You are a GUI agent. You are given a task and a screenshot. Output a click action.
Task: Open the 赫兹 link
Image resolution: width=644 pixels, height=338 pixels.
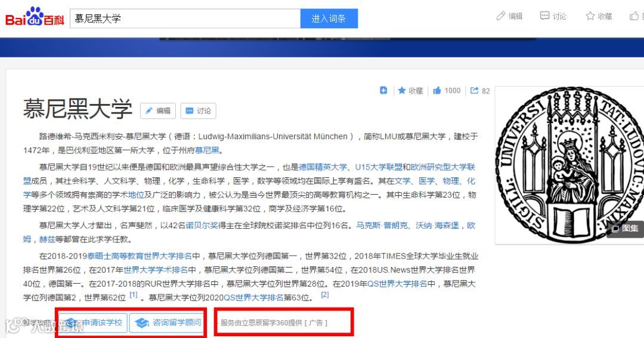47,239
